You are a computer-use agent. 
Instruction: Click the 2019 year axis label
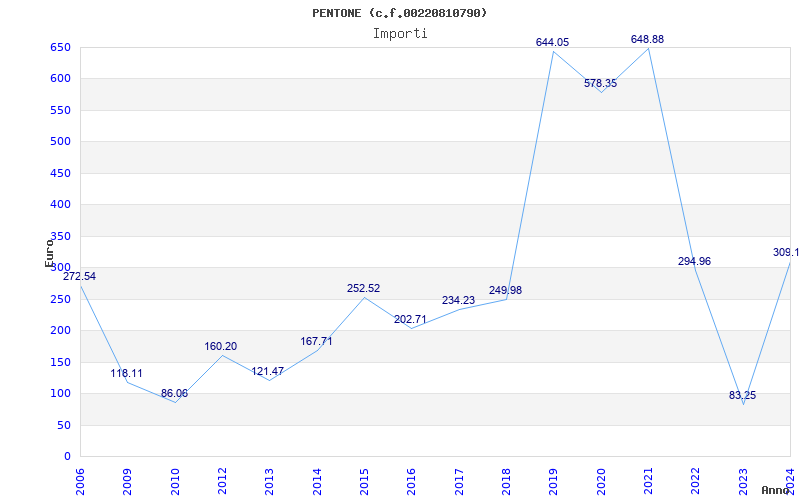pyautogui.click(x=554, y=482)
